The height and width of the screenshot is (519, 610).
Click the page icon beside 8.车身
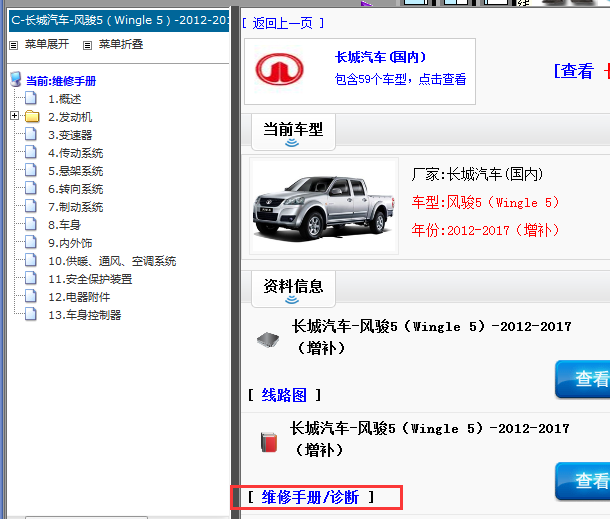[x=31, y=224]
